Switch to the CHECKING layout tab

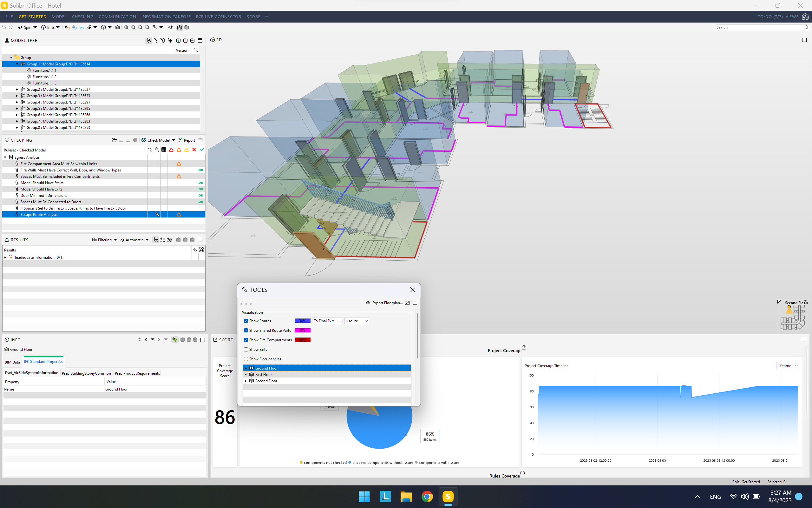coord(82,17)
